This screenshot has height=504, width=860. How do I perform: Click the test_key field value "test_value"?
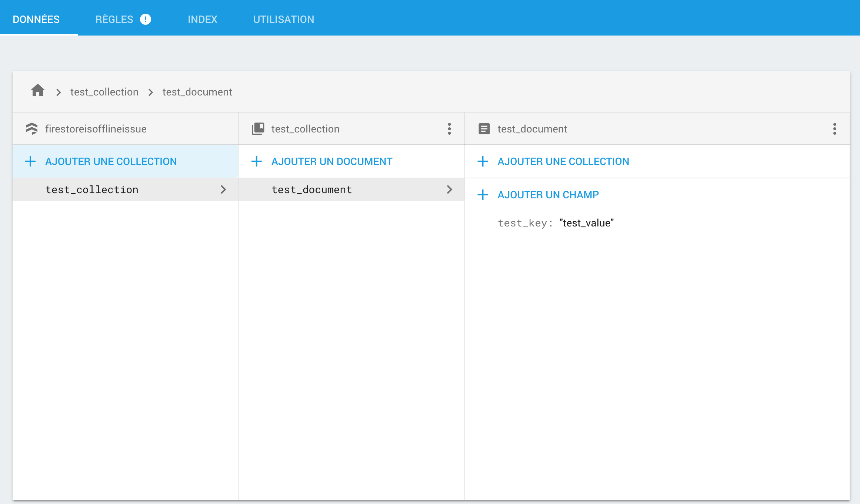pos(586,223)
